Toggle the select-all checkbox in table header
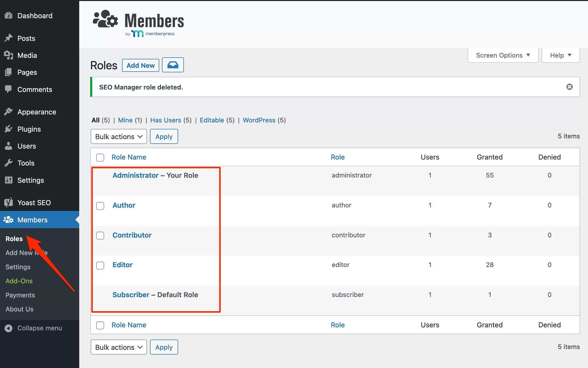Viewport: 588px width, 368px height. point(100,157)
